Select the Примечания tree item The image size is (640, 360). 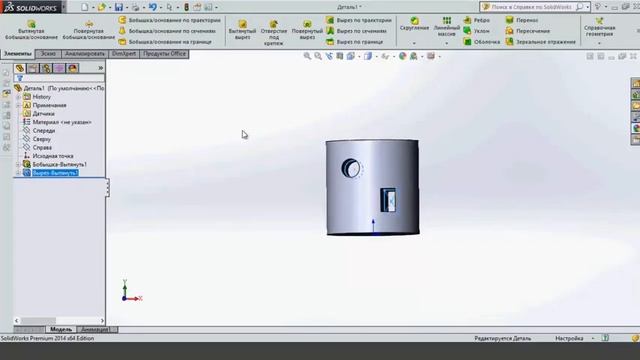click(x=45, y=105)
